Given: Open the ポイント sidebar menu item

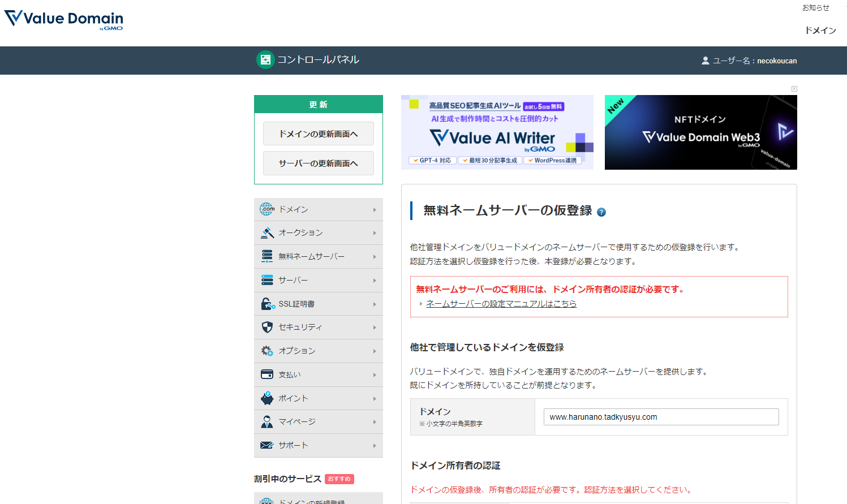Looking at the screenshot, I should 319,398.
